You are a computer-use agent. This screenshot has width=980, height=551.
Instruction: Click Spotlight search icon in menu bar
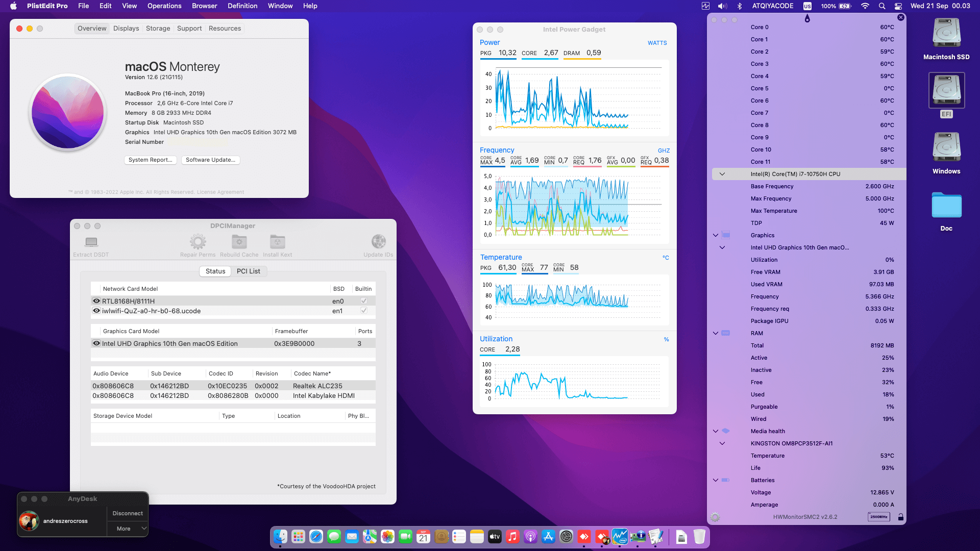click(x=881, y=6)
